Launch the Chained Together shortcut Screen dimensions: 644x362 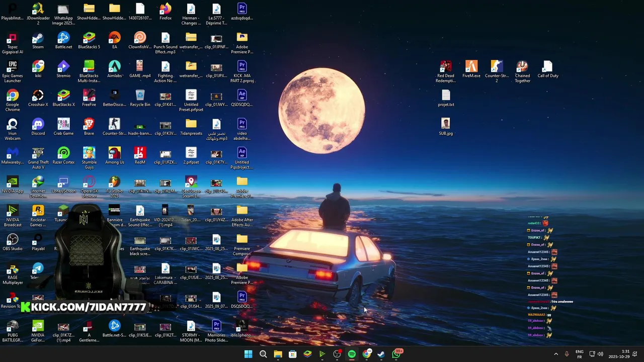522,72
